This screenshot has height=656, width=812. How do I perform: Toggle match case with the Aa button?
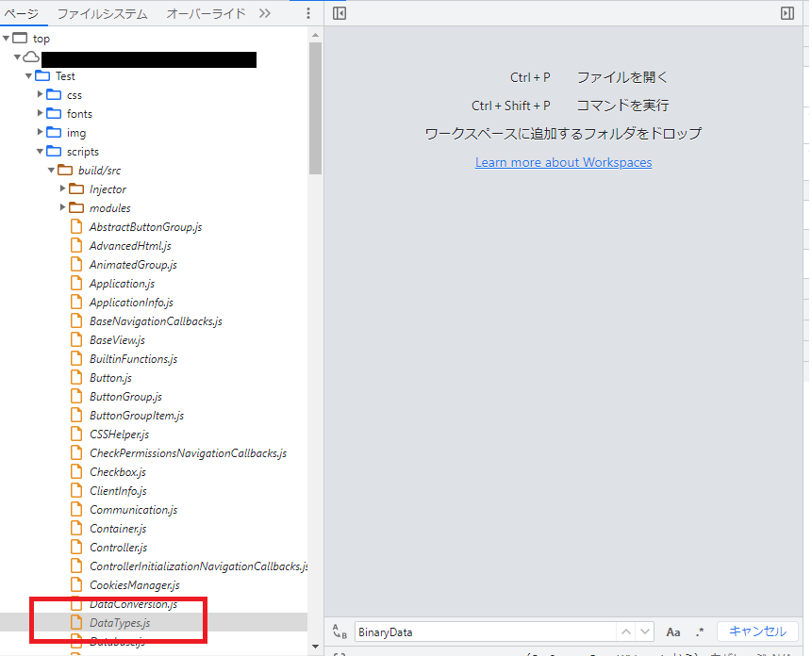point(672,631)
